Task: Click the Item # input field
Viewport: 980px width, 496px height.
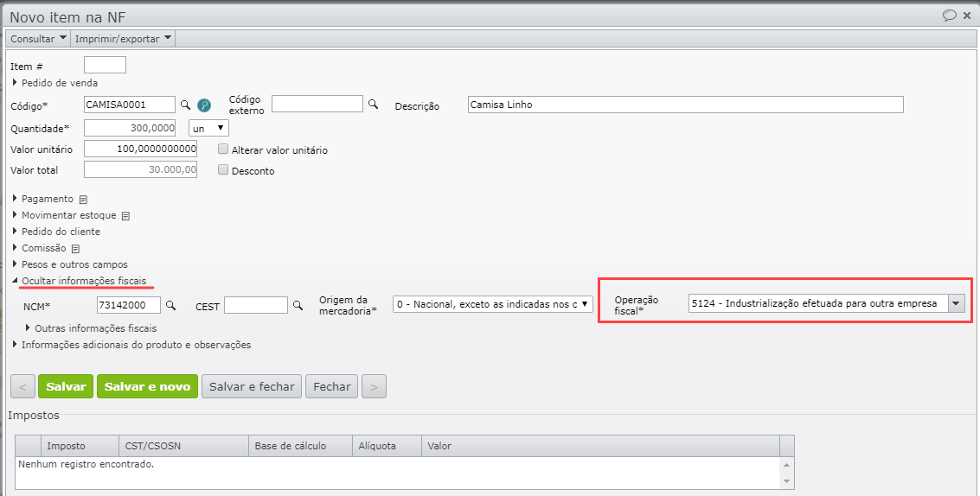Action: pyautogui.click(x=105, y=65)
